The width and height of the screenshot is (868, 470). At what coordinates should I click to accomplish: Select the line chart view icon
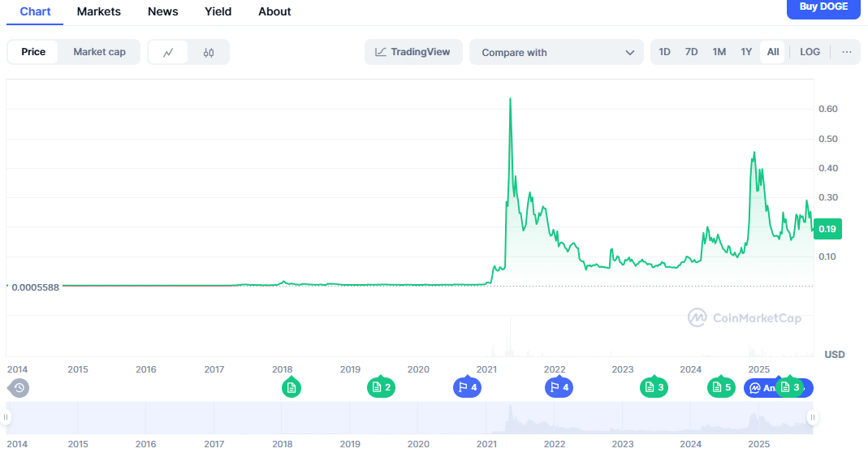tap(168, 53)
